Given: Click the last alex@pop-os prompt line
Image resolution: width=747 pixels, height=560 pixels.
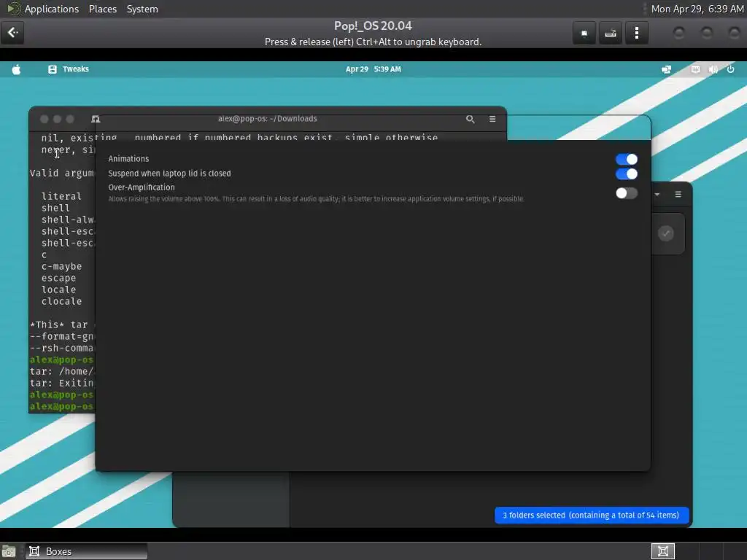Looking at the screenshot, I should coord(62,407).
